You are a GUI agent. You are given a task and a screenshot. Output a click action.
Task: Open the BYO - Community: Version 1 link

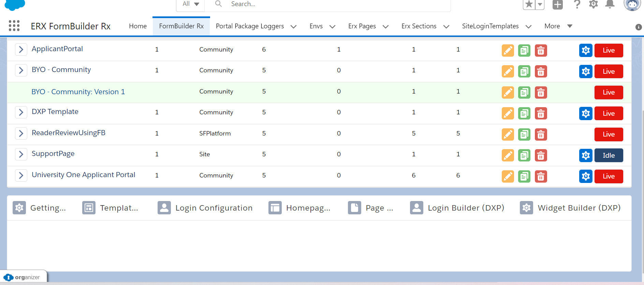[78, 92]
